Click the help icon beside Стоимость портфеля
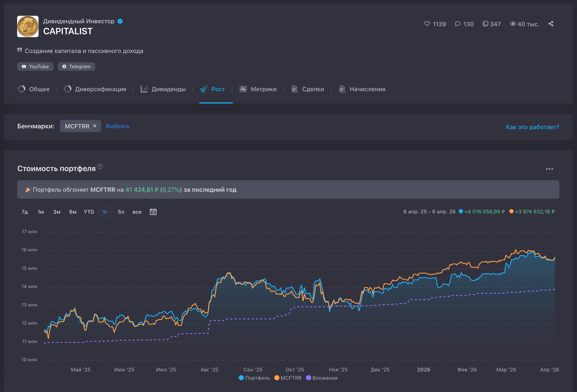 click(x=100, y=167)
